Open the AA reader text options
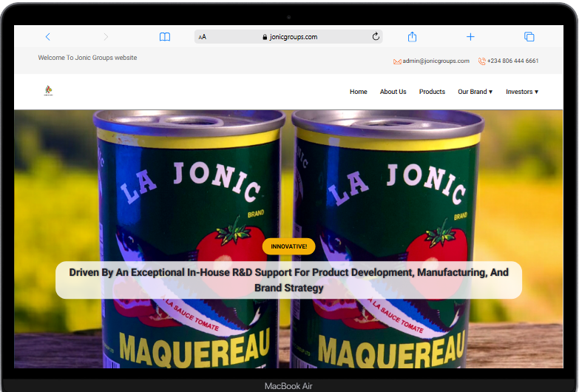579x392 pixels. tap(203, 37)
